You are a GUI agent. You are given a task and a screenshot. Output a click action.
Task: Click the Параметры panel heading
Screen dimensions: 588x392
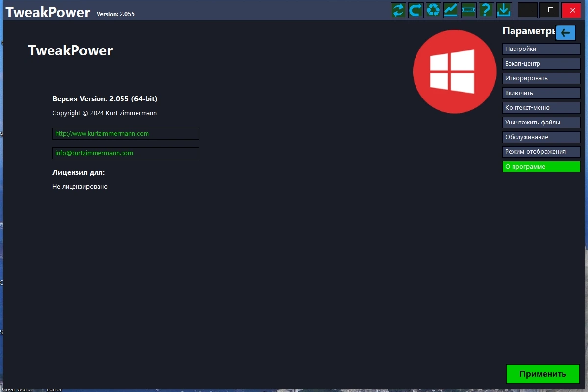pos(529,31)
